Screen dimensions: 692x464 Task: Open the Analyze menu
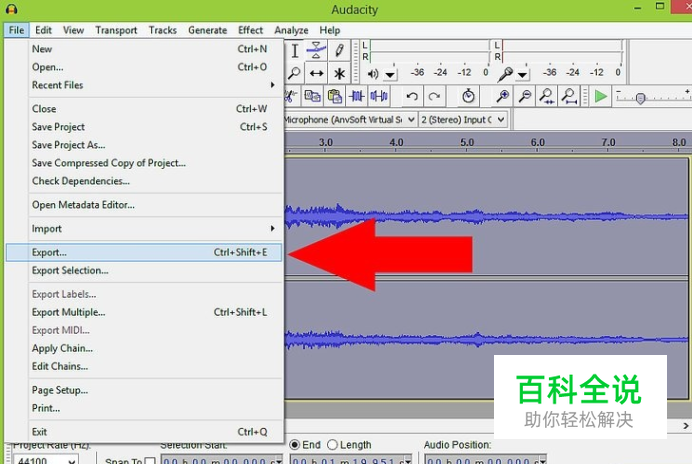(291, 30)
